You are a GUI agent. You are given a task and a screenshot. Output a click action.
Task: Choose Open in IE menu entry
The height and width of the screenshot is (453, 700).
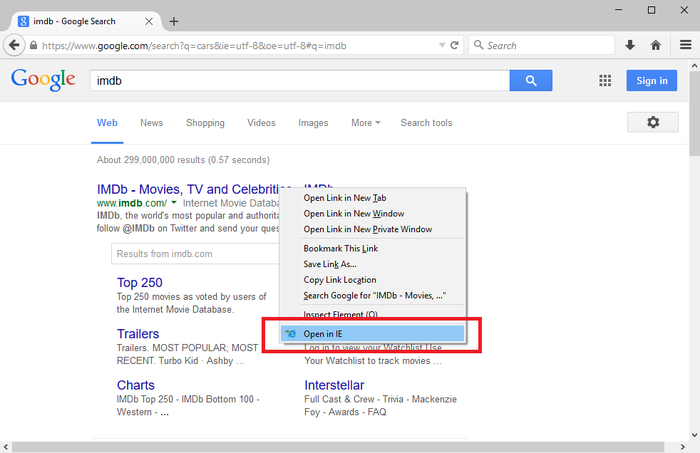click(x=373, y=334)
